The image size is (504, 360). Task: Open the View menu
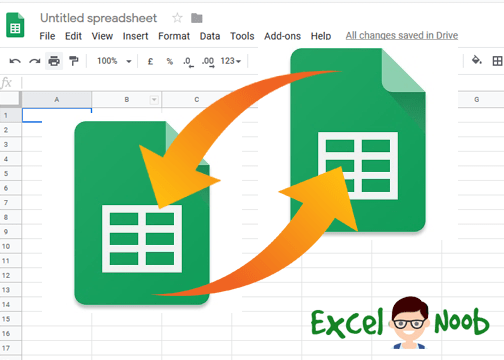102,36
